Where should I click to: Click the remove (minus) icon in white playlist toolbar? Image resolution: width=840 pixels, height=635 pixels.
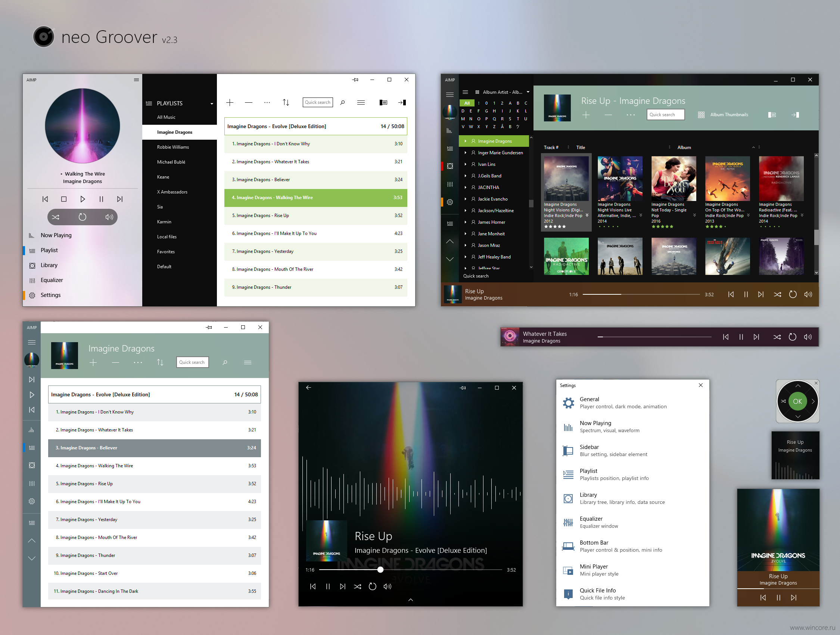(x=249, y=103)
